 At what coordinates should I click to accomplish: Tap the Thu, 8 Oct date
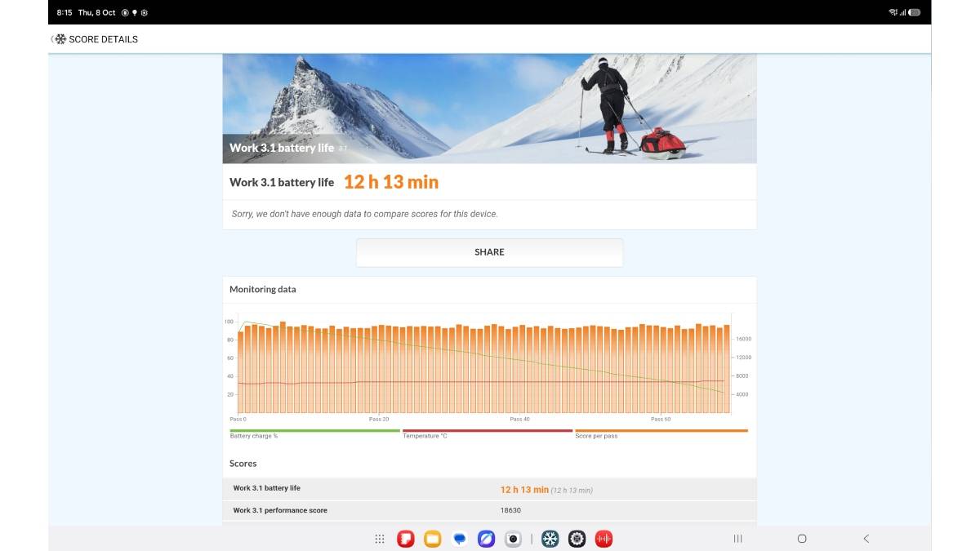pos(96,13)
